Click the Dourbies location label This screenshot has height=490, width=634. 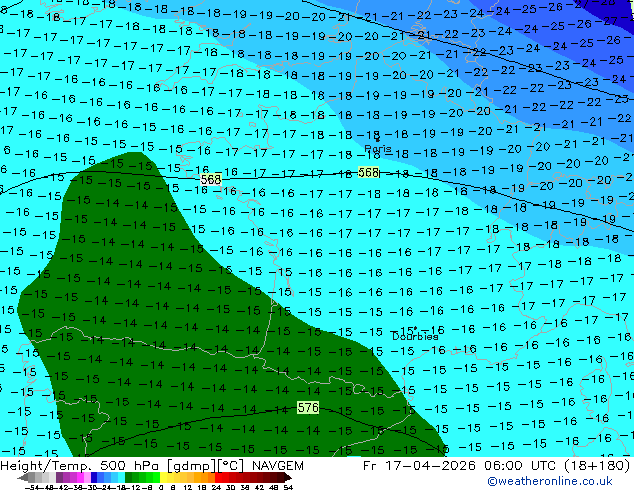pos(415,336)
